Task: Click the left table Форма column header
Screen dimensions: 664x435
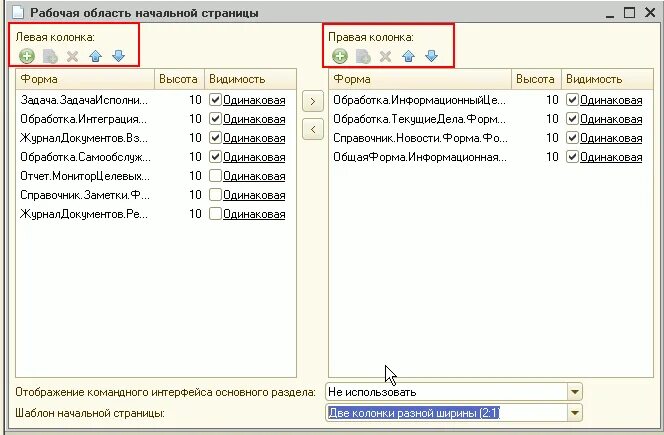Action: (85, 79)
